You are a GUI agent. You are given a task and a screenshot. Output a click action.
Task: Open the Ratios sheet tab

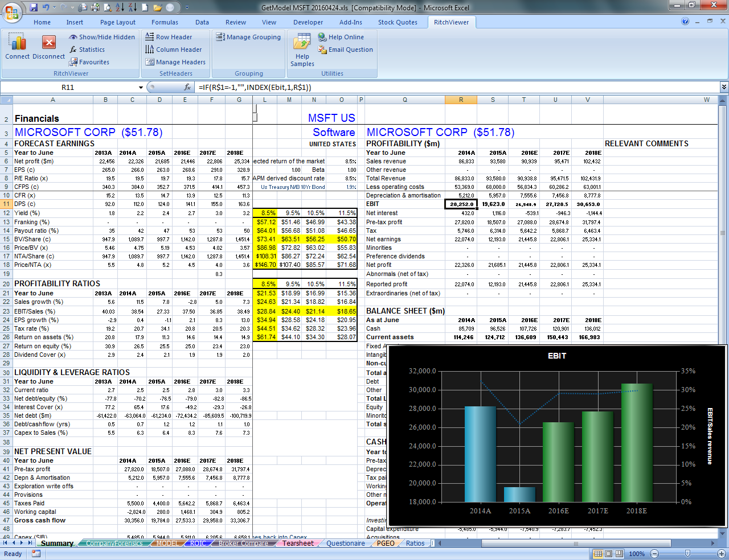point(415,543)
